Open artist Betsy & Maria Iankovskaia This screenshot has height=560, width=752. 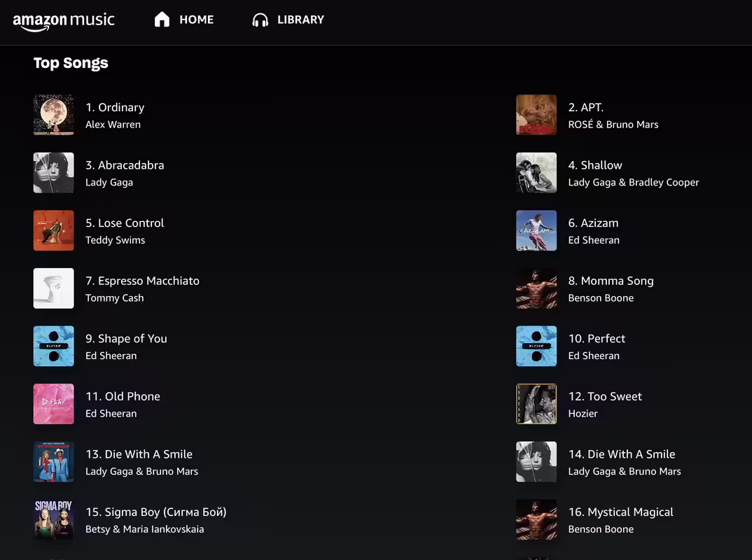(x=145, y=529)
